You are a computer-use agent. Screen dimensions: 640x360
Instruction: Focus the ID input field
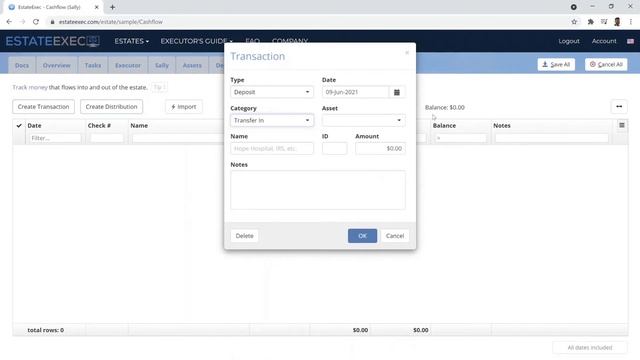pos(334,149)
